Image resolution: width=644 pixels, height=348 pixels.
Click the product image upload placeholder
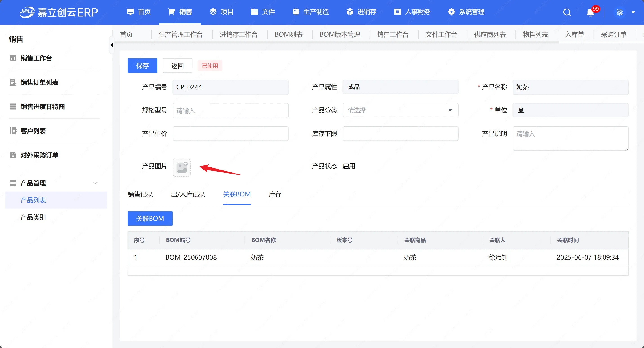click(x=181, y=167)
